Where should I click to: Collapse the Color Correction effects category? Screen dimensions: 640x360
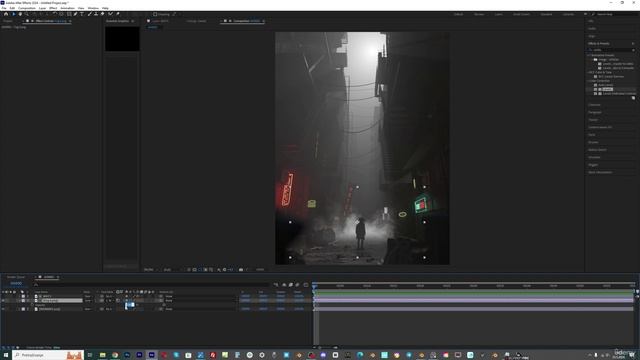coord(589,81)
